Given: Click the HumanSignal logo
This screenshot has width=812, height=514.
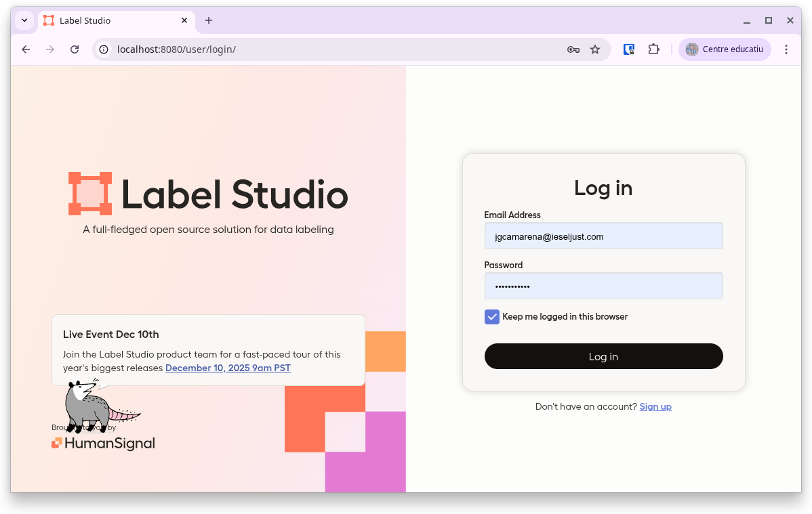Looking at the screenshot, I should (103, 444).
